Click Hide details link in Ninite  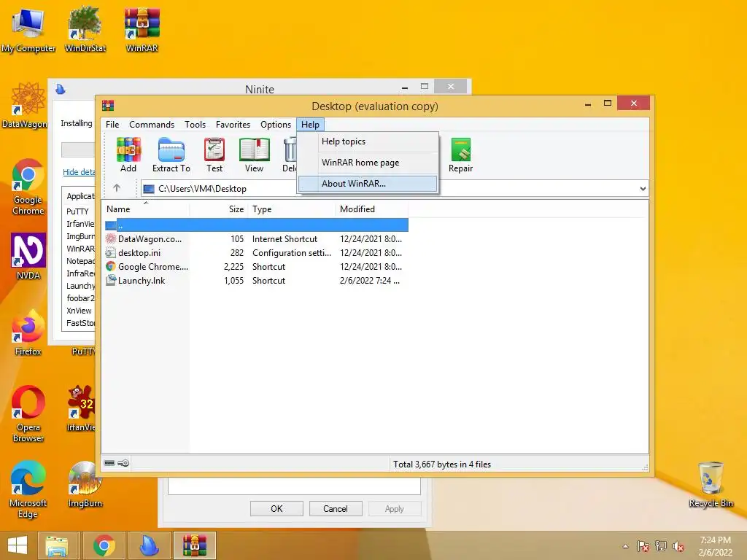point(79,172)
